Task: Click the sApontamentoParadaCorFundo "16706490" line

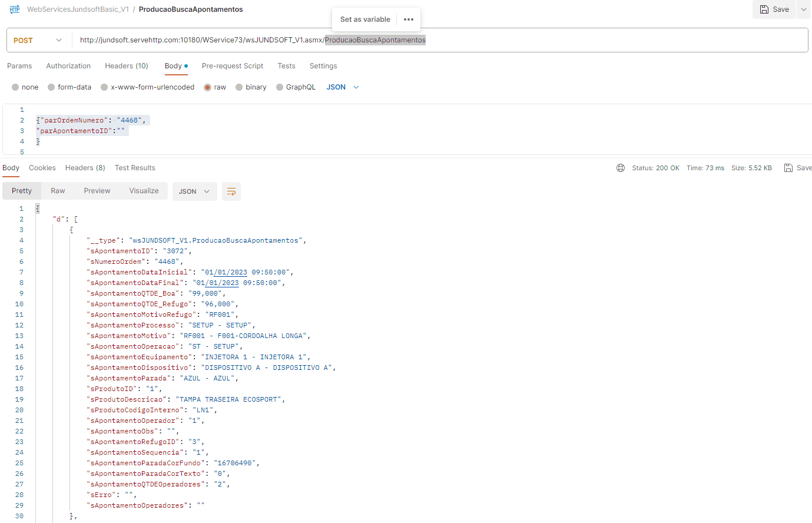Action: [173, 463]
